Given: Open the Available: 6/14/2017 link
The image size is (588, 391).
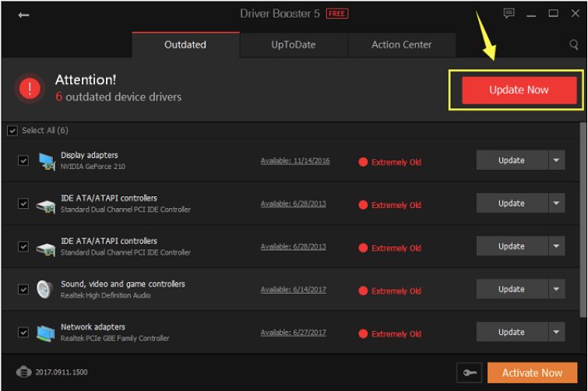Looking at the screenshot, I should click(x=294, y=290).
